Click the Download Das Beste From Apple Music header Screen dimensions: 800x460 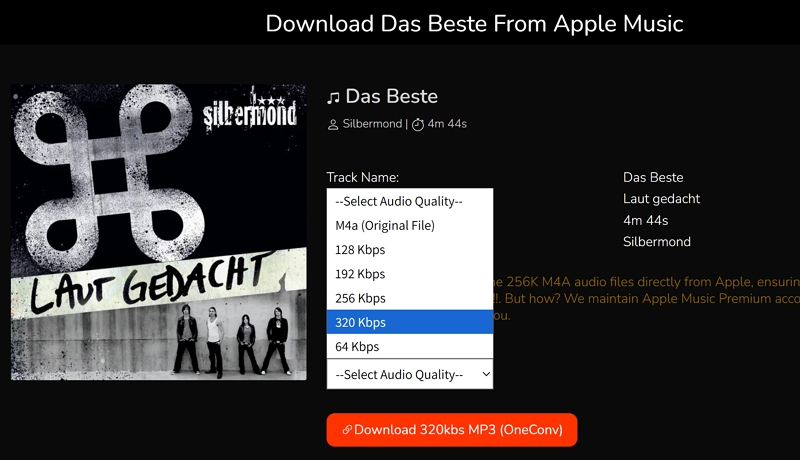[474, 23]
